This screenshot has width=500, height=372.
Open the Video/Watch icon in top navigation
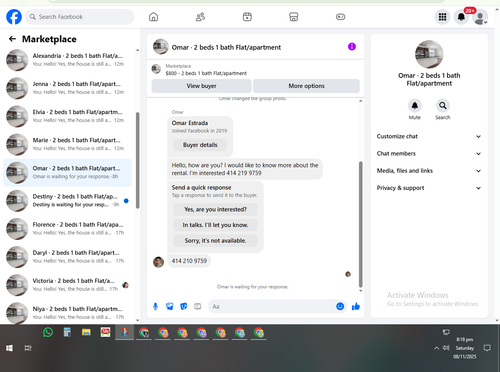(x=247, y=17)
